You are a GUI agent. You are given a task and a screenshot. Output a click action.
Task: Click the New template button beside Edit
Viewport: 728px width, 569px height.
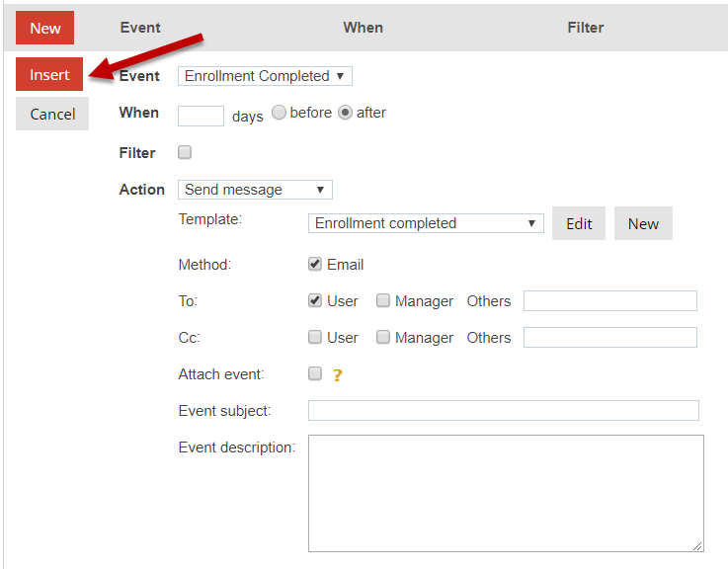point(643,223)
